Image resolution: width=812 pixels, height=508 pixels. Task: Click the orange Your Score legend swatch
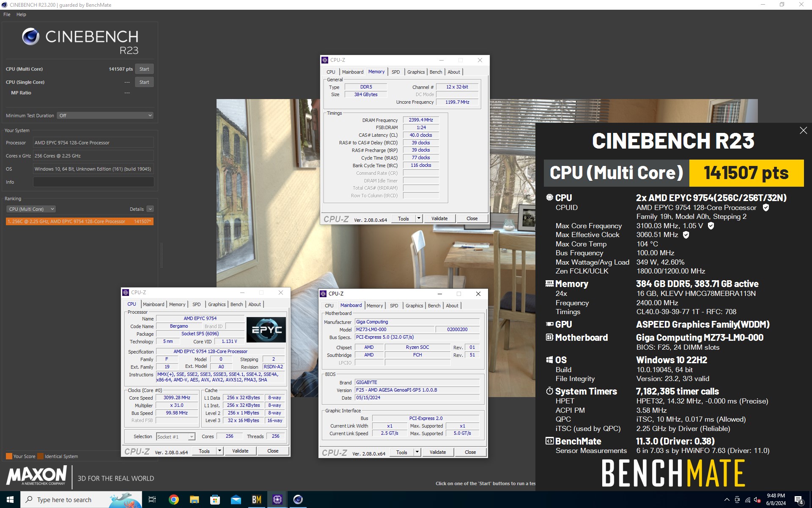[x=9, y=456]
